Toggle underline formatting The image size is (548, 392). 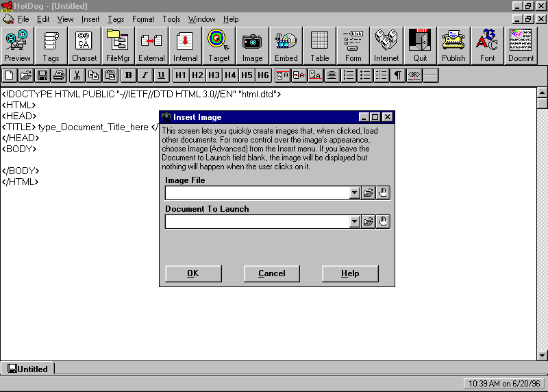click(x=161, y=75)
